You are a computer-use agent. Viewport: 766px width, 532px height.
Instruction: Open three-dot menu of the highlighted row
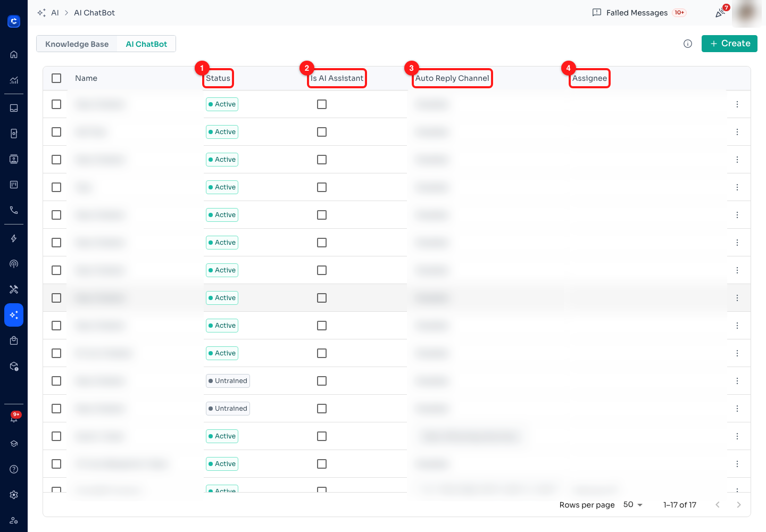[737, 298]
